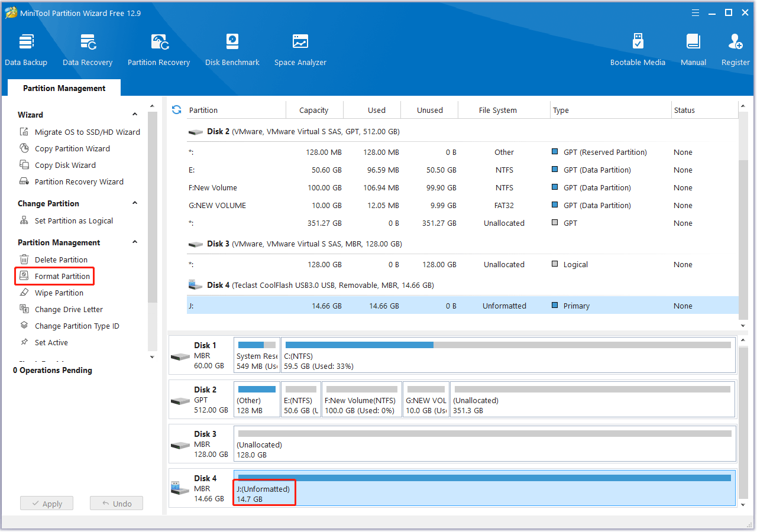The image size is (757, 532).
Task: Open the Space Analyzer tool
Action: coord(300,50)
